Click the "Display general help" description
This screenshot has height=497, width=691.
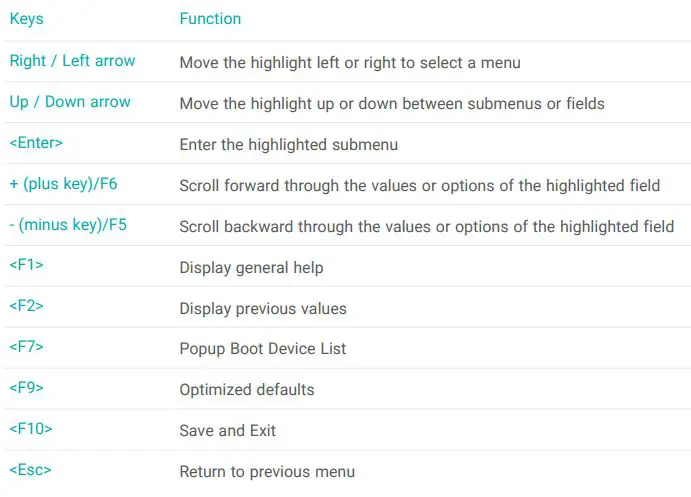pos(251,268)
